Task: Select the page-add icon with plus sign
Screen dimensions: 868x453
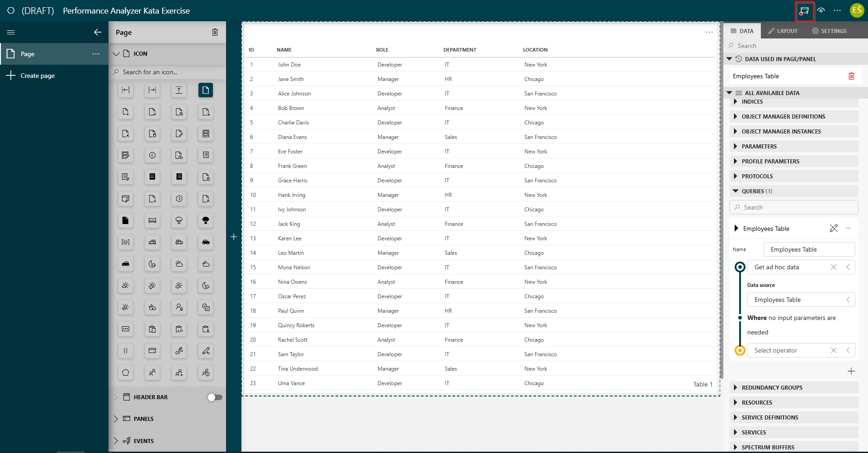Action: pyautogui.click(x=126, y=112)
